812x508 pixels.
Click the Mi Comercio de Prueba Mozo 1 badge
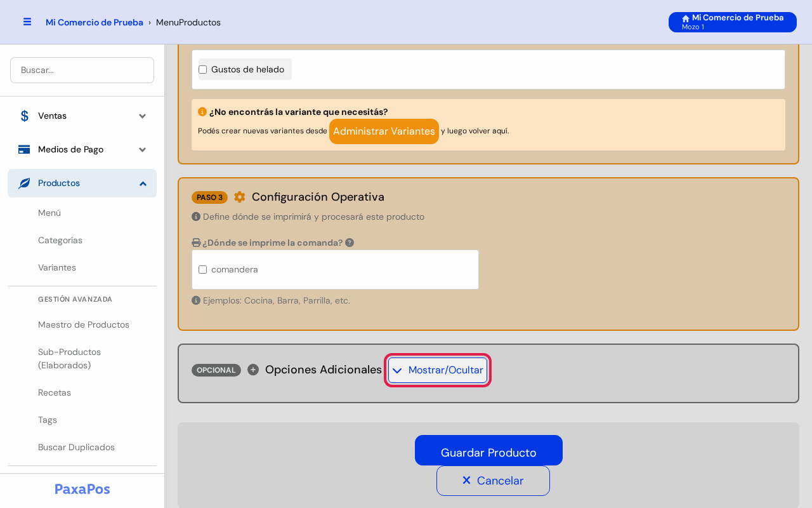[x=733, y=22]
